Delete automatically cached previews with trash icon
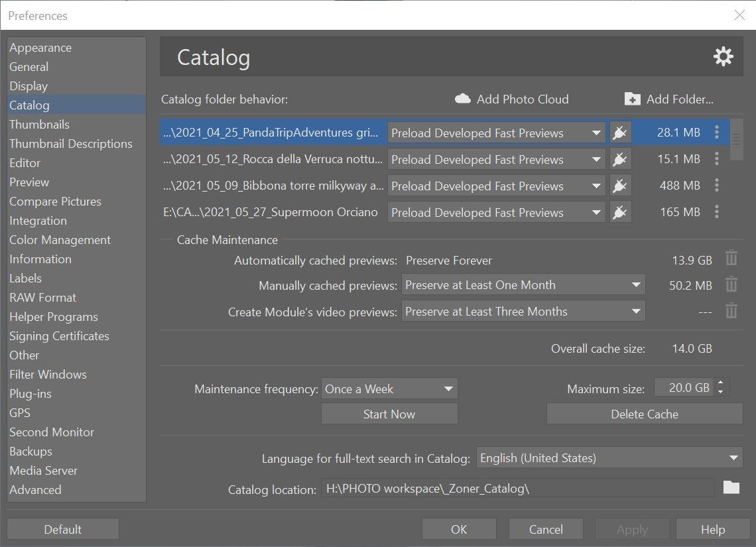This screenshot has width=756, height=547. click(731, 258)
